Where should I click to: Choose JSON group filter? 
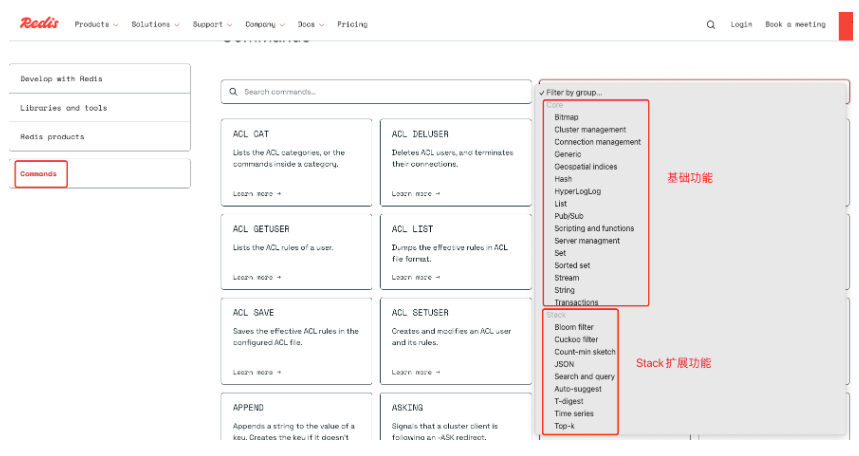pyautogui.click(x=564, y=364)
